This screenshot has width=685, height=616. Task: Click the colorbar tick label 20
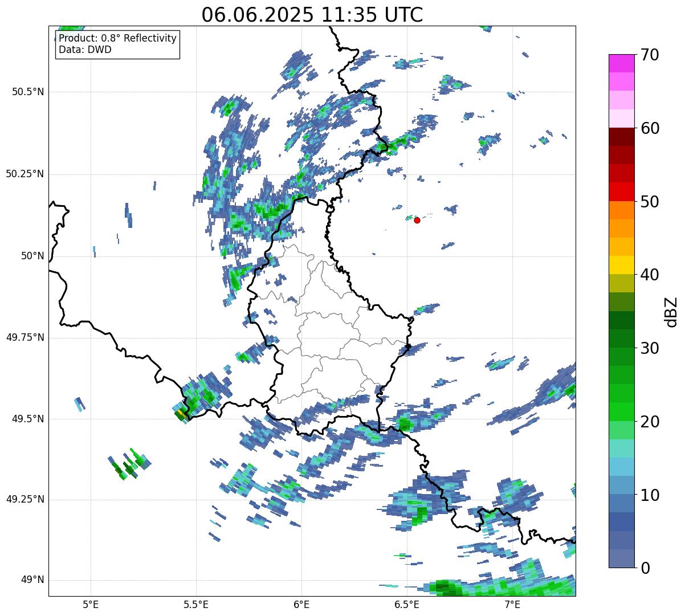click(x=650, y=422)
